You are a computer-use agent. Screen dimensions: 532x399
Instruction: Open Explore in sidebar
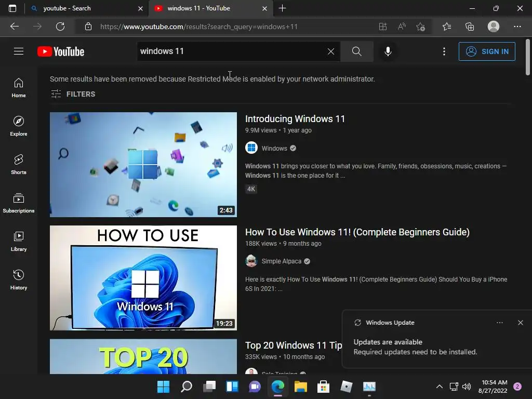(19, 126)
